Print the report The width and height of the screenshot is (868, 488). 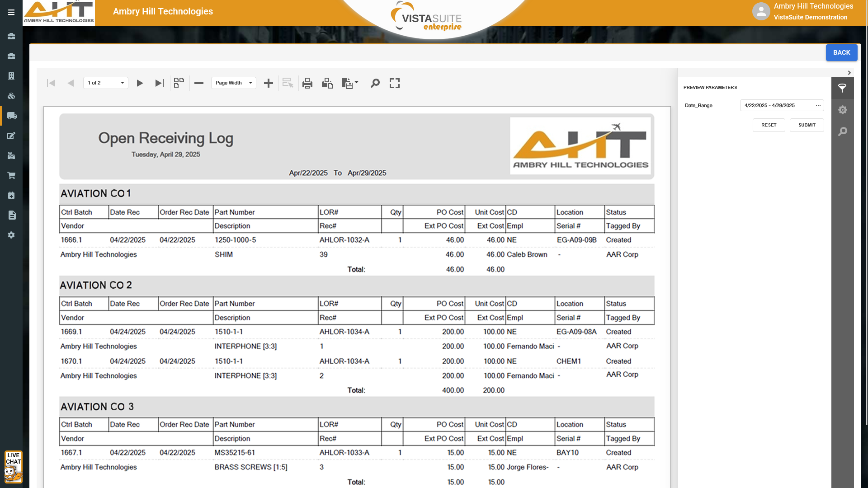pos(307,83)
